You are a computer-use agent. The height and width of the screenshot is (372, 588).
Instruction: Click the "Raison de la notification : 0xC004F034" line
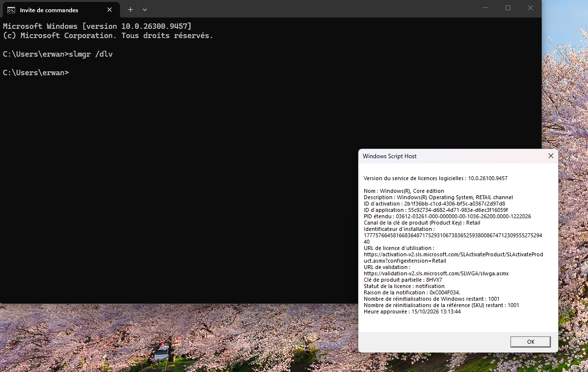[x=412, y=292]
